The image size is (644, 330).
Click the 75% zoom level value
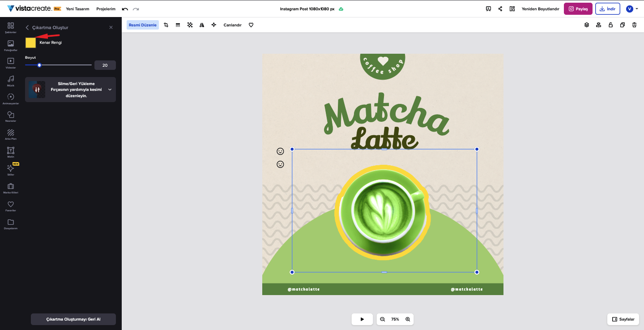(395, 319)
